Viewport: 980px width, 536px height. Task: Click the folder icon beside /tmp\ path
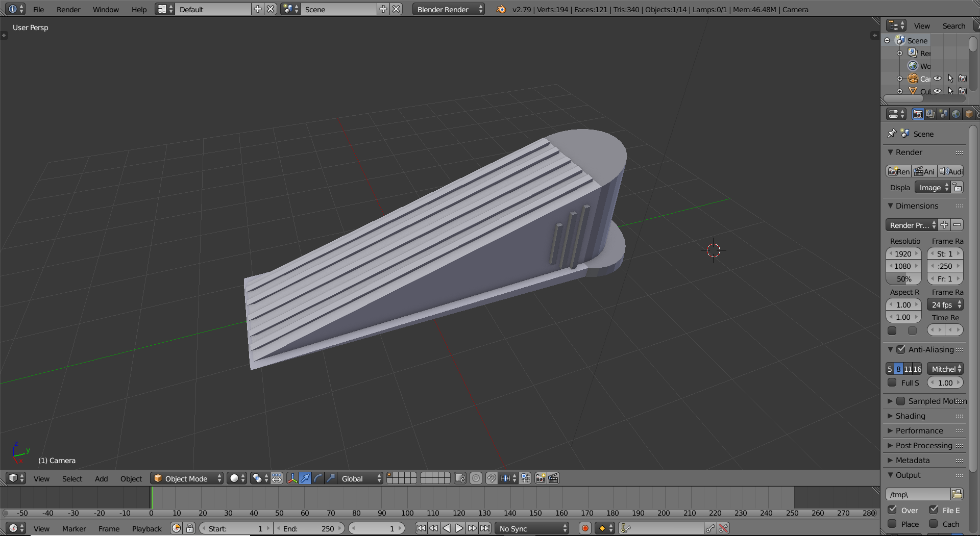(x=957, y=494)
